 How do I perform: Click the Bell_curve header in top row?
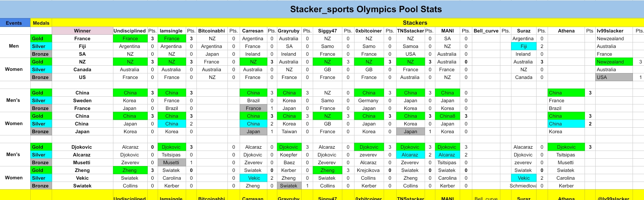pyautogui.click(x=486, y=31)
